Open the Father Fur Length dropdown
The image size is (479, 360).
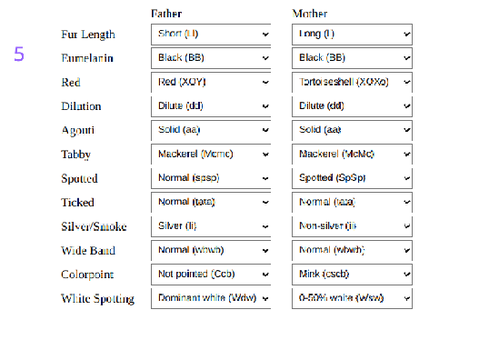click(x=211, y=34)
